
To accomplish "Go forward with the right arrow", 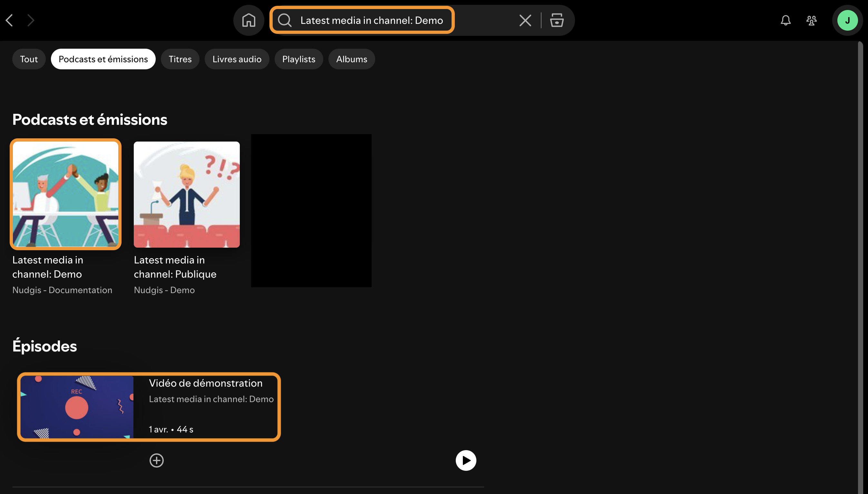I will [x=31, y=20].
